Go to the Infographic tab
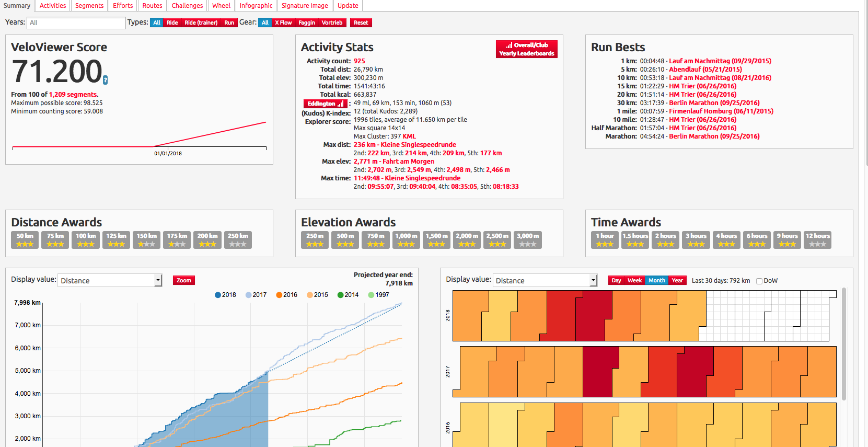868x447 pixels. [256, 6]
